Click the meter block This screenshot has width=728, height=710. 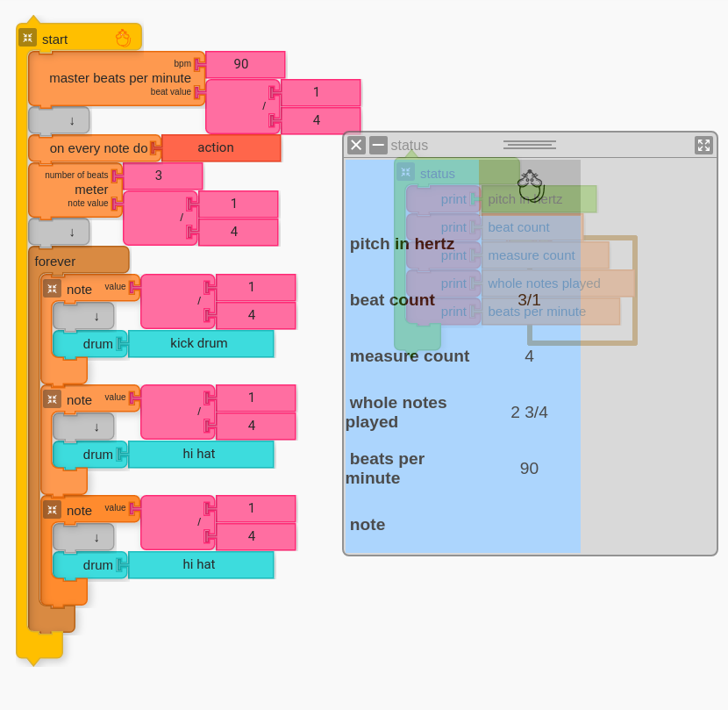click(75, 190)
